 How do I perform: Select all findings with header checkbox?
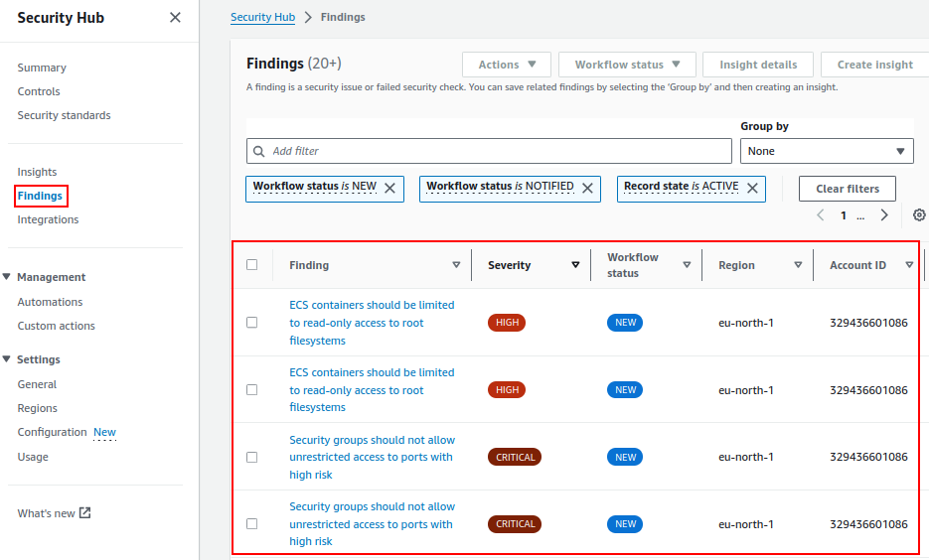pos(251,264)
